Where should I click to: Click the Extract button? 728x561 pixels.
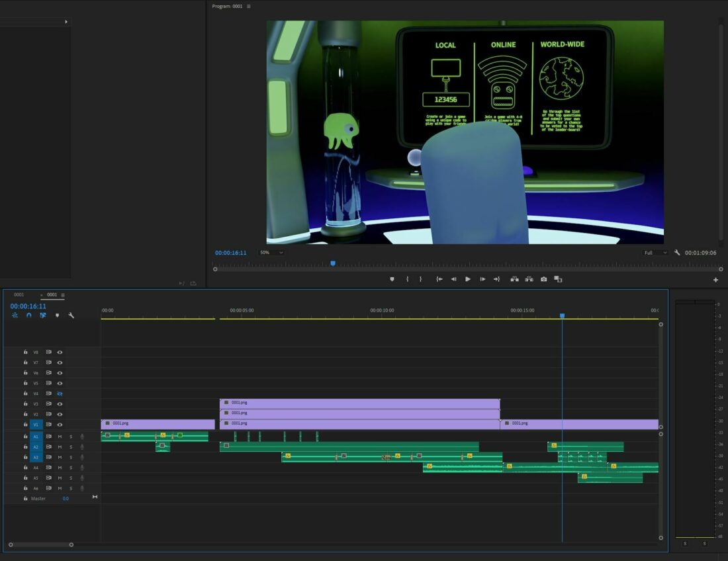coord(529,279)
